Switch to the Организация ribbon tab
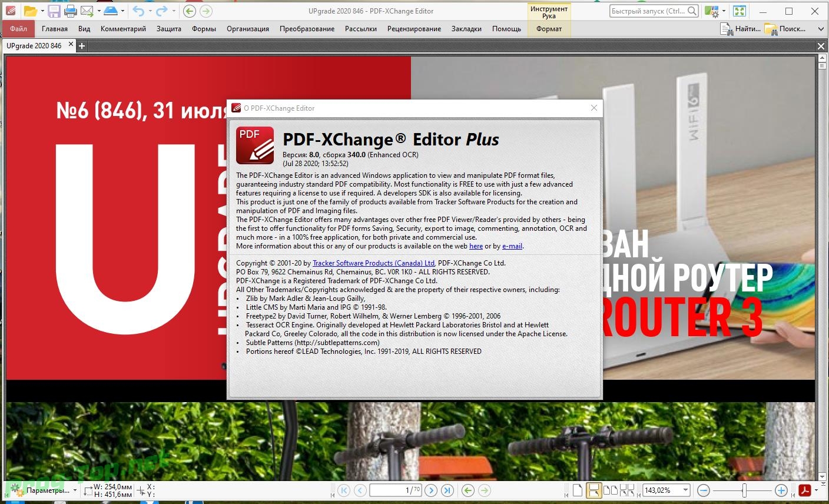This screenshot has width=829, height=504. (248, 28)
